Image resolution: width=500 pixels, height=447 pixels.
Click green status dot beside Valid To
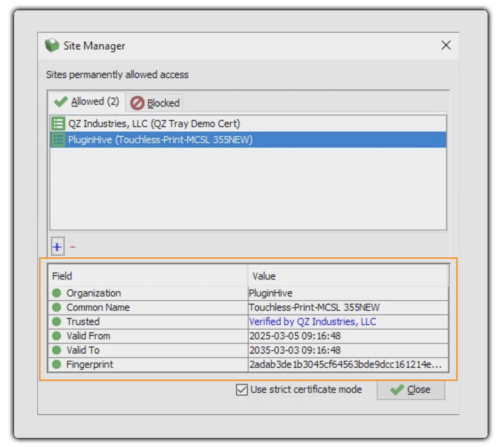coord(57,350)
